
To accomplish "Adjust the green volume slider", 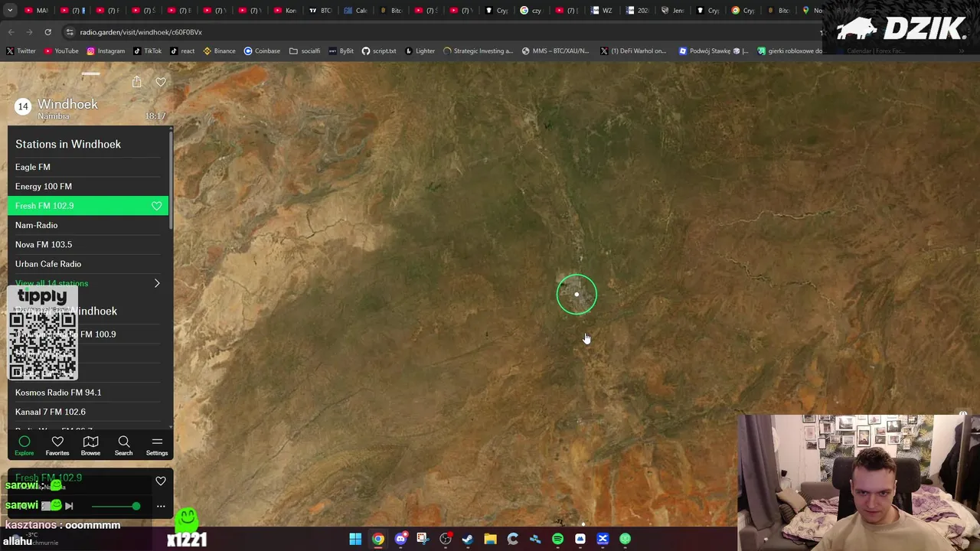I will click(x=115, y=506).
